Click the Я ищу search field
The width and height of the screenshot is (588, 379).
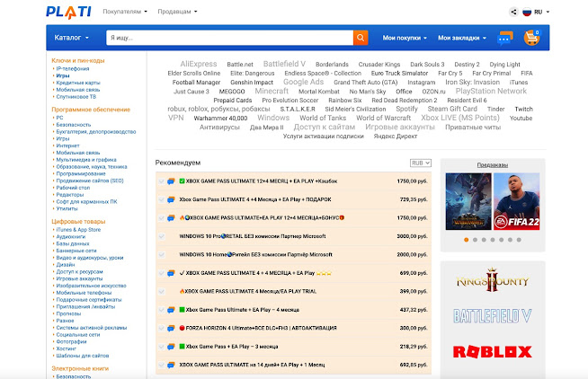click(x=229, y=38)
